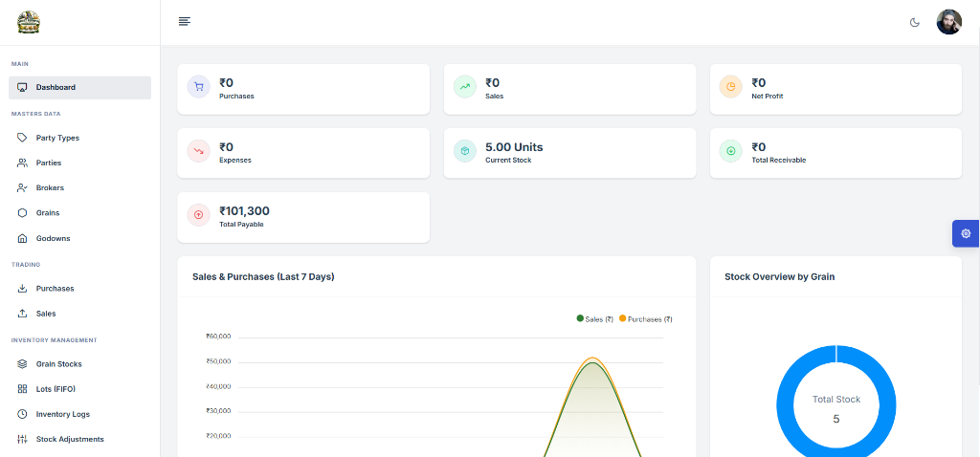This screenshot has width=980, height=457.
Task: Click the ₹101,300 Total Payable value
Action: point(244,211)
